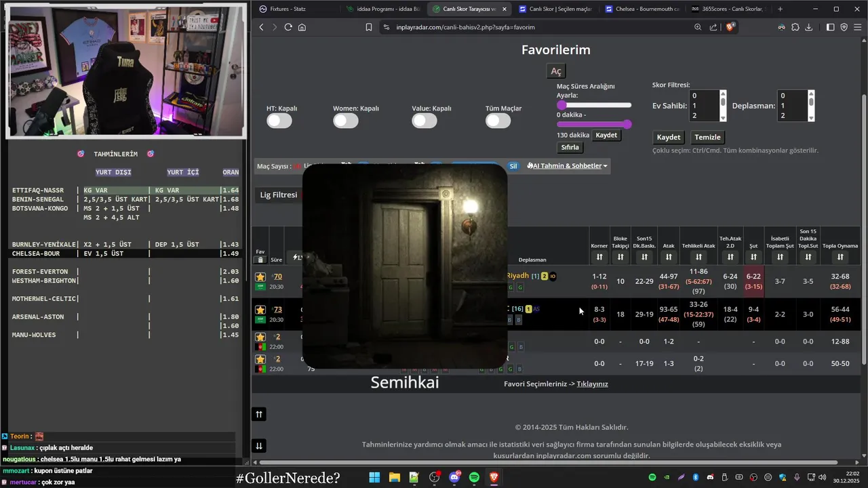Click the scroll-up arrows floating button
Viewport: 868px width, 488px height.
(x=259, y=414)
